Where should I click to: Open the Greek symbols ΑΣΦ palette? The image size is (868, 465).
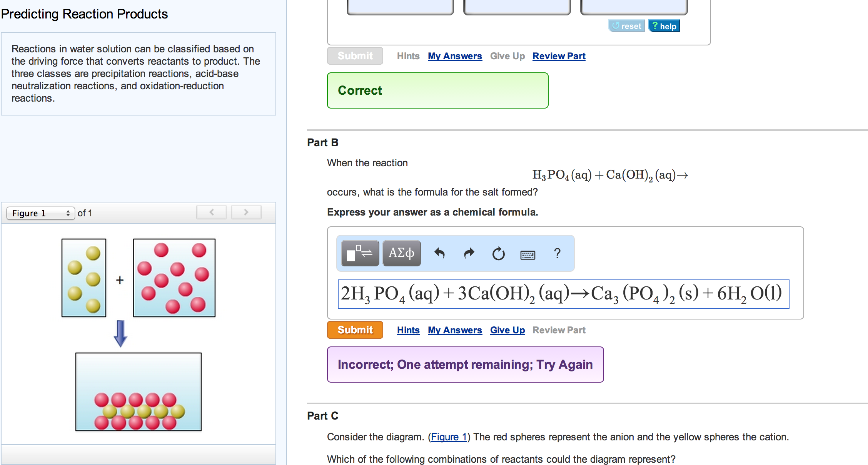[x=402, y=253]
